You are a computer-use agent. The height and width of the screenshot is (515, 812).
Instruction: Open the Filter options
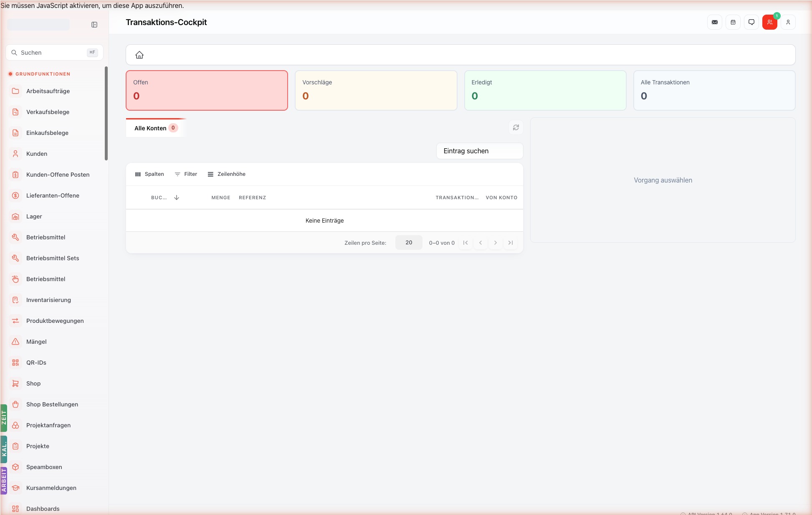[x=186, y=174]
